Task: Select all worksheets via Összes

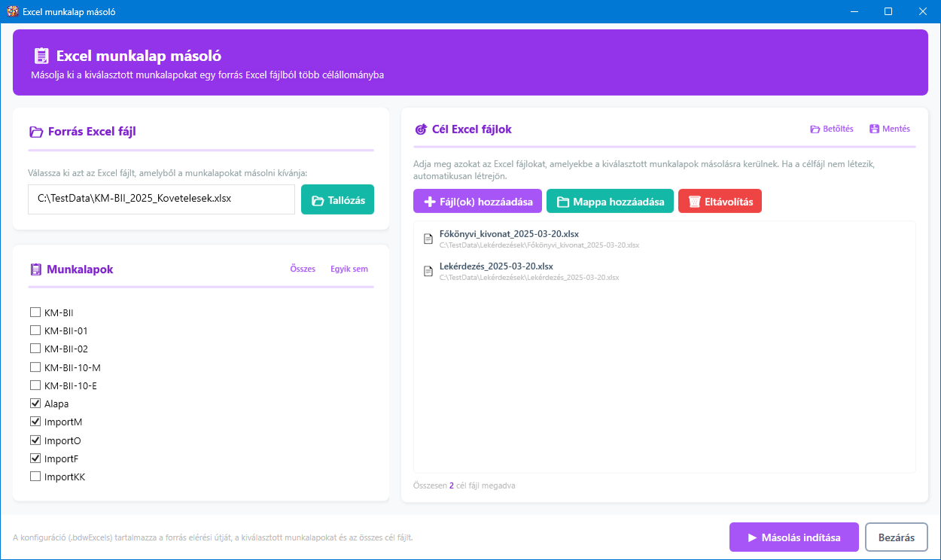Action: click(x=303, y=269)
